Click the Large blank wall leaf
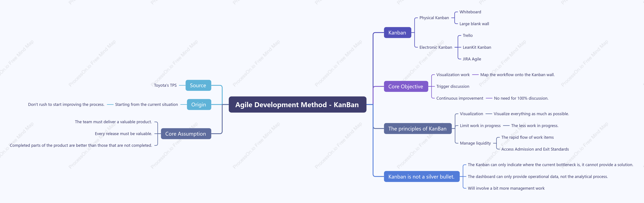Image resolution: width=644 pixels, height=203 pixels. coord(474,24)
